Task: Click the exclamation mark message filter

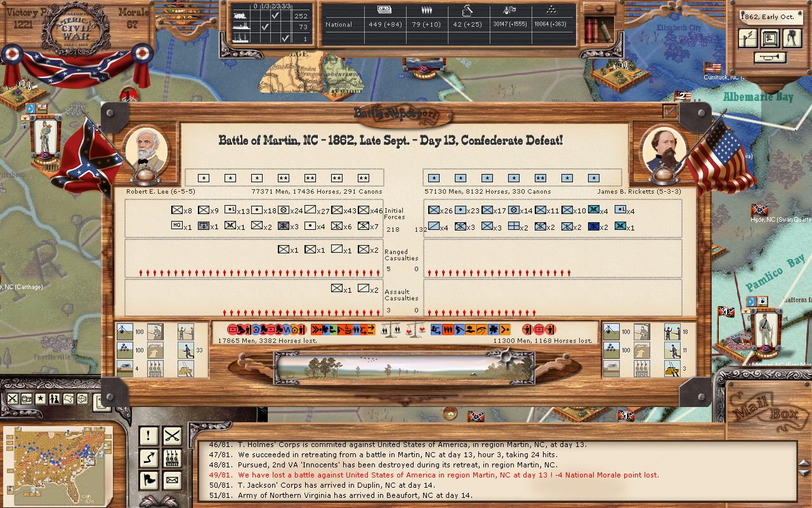Action: coord(148,436)
